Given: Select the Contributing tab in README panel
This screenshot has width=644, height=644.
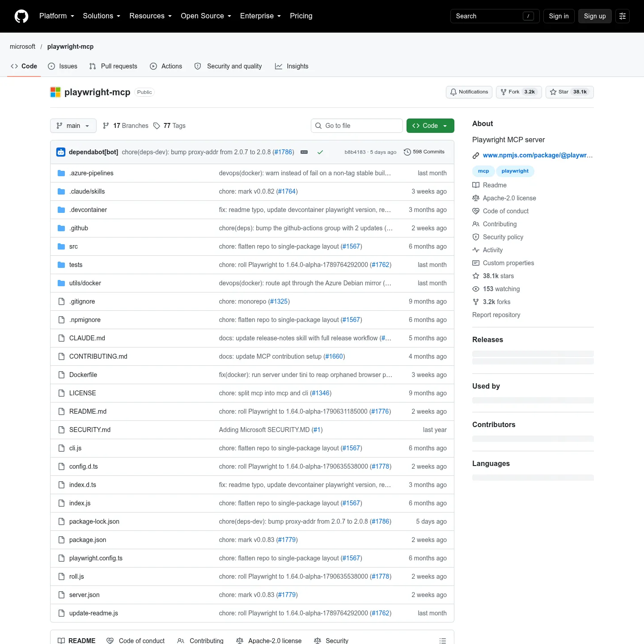Looking at the screenshot, I should [x=200, y=641].
